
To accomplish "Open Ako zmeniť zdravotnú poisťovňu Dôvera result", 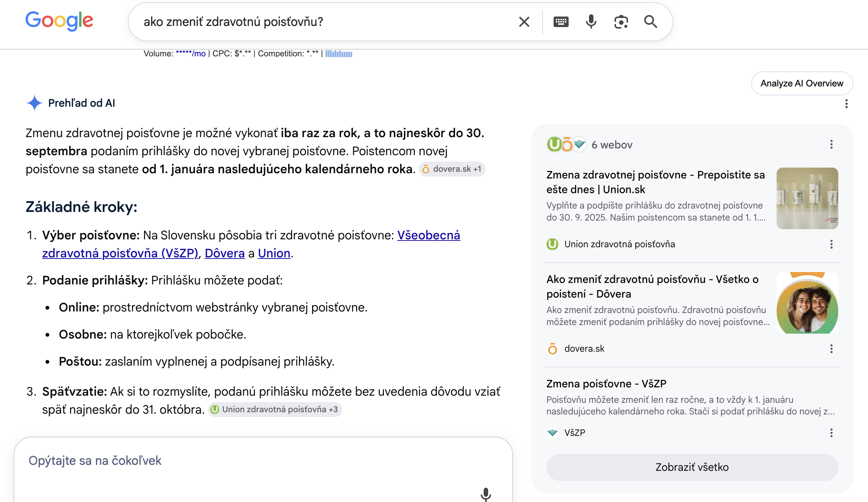I will 653,287.
